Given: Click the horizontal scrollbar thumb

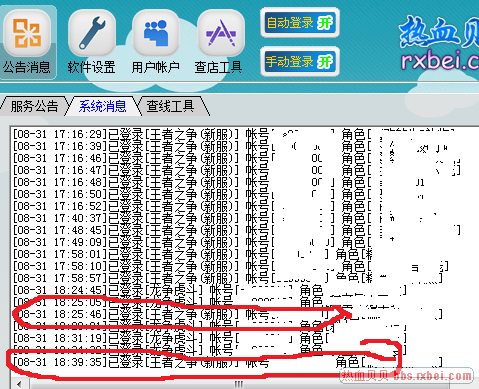Looking at the screenshot, I should pos(239,384).
